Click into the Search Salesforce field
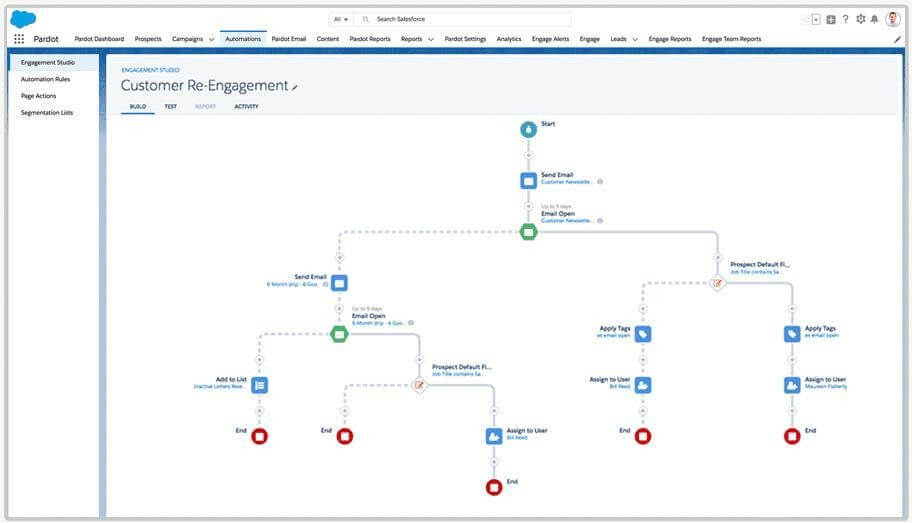912x523 pixels. (x=462, y=19)
